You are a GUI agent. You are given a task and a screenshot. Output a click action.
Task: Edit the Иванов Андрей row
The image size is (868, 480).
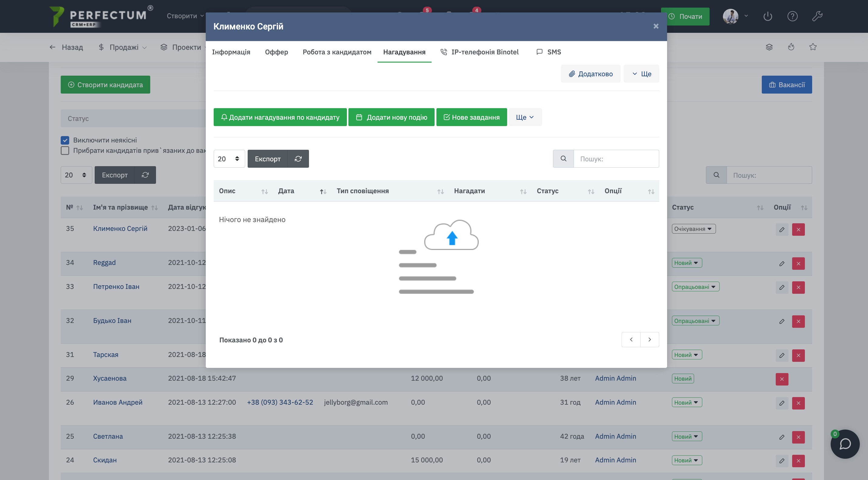[782, 403]
